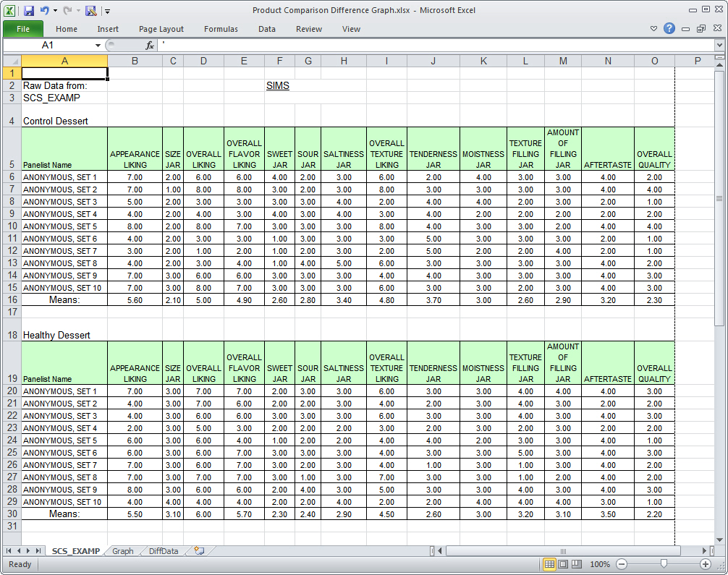Viewport: 728px width, 575px height.
Task: Select row 16 header
Action: [x=12, y=300]
